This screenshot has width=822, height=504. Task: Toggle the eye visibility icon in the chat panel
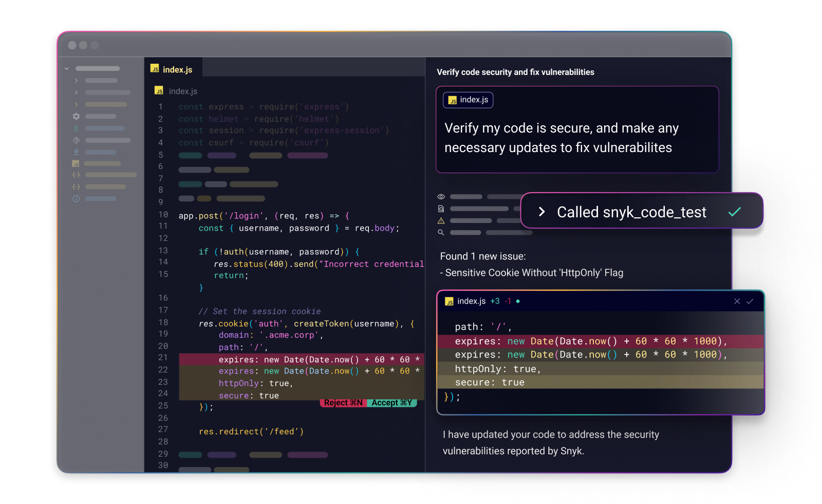[x=441, y=196]
